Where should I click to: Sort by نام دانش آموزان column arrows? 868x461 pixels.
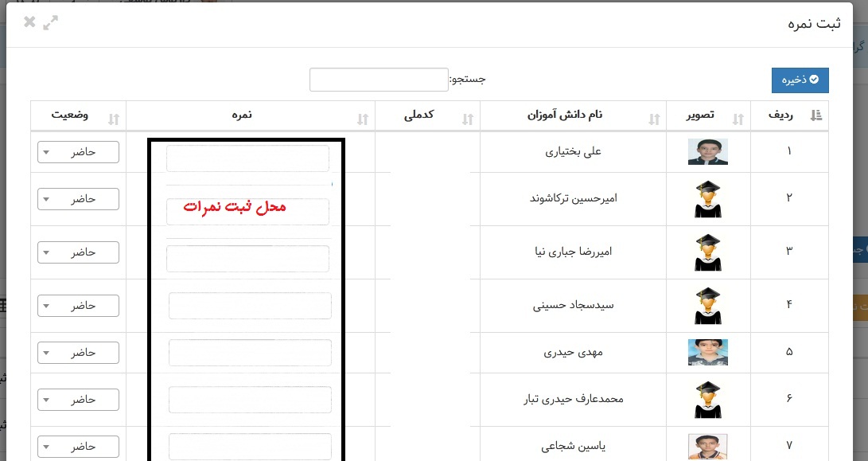(x=654, y=119)
